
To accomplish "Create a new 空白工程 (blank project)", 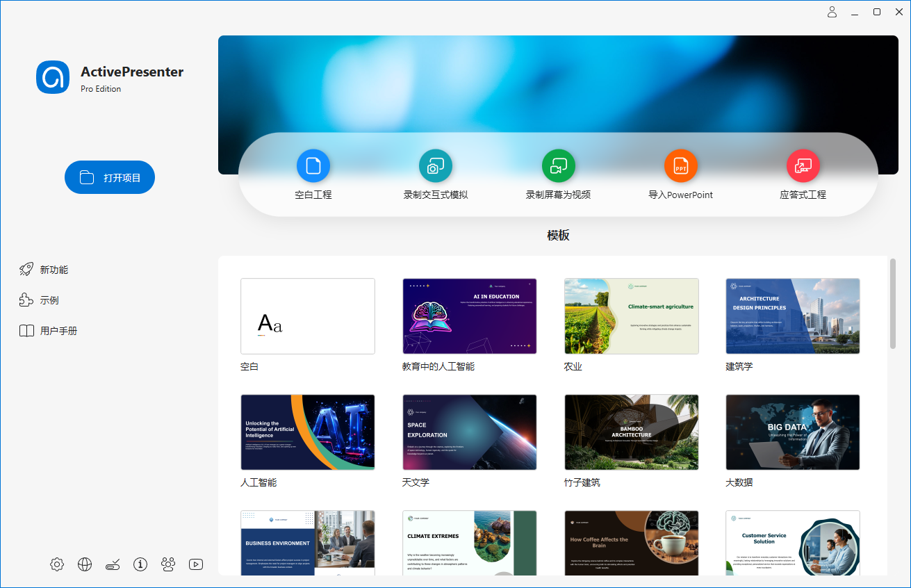I will [313, 174].
